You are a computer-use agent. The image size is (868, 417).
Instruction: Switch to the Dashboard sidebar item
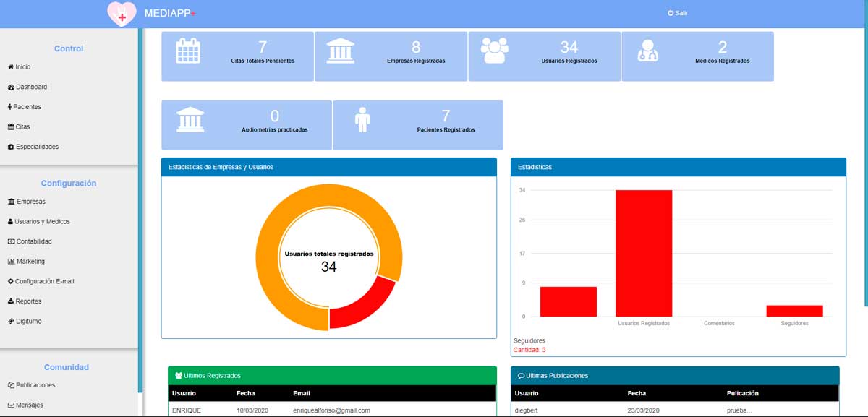pyautogui.click(x=29, y=87)
